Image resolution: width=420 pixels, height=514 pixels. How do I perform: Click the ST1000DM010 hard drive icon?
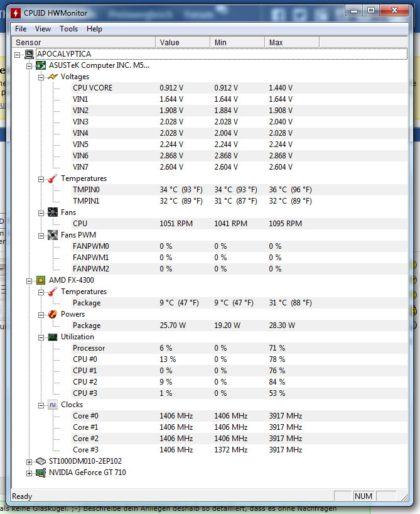point(41,461)
